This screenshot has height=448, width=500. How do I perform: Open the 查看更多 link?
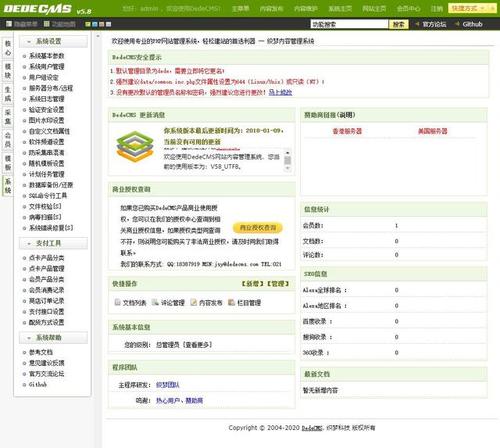[198, 345]
